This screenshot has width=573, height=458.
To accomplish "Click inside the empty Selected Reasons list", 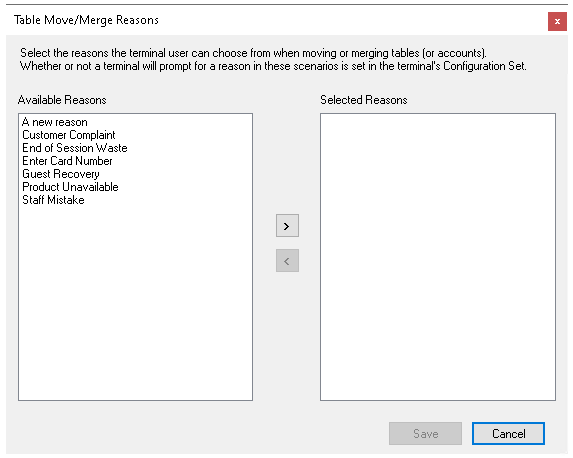I will pyautogui.click(x=438, y=257).
